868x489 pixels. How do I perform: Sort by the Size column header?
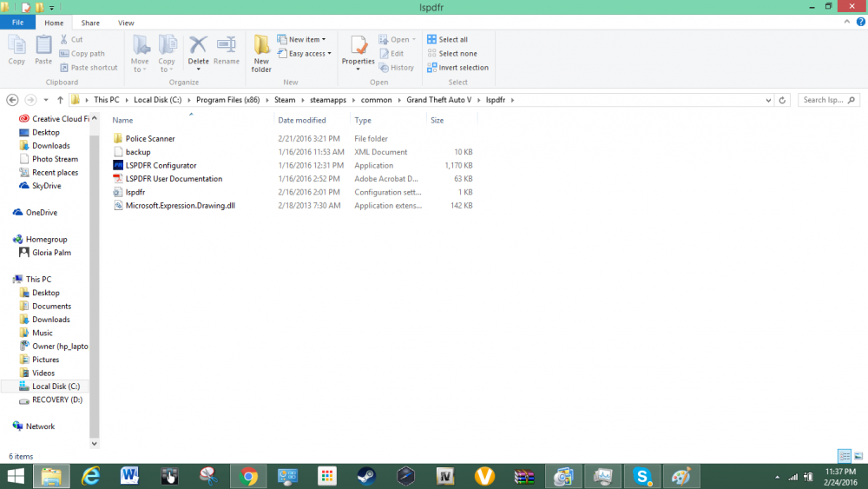tap(437, 120)
